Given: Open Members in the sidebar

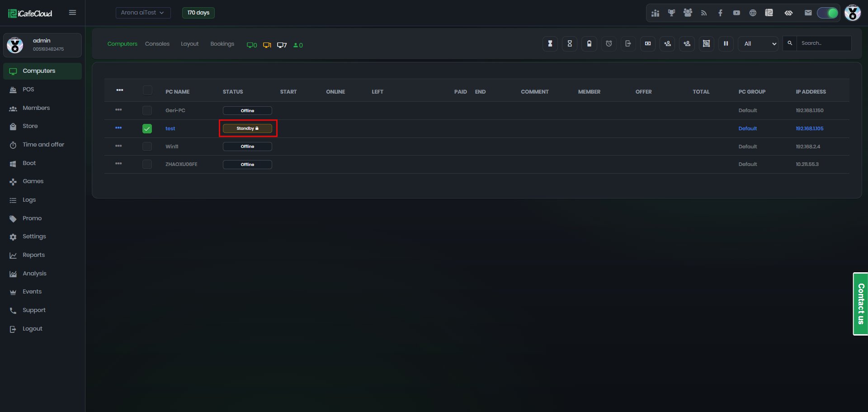Looking at the screenshot, I should 36,108.
